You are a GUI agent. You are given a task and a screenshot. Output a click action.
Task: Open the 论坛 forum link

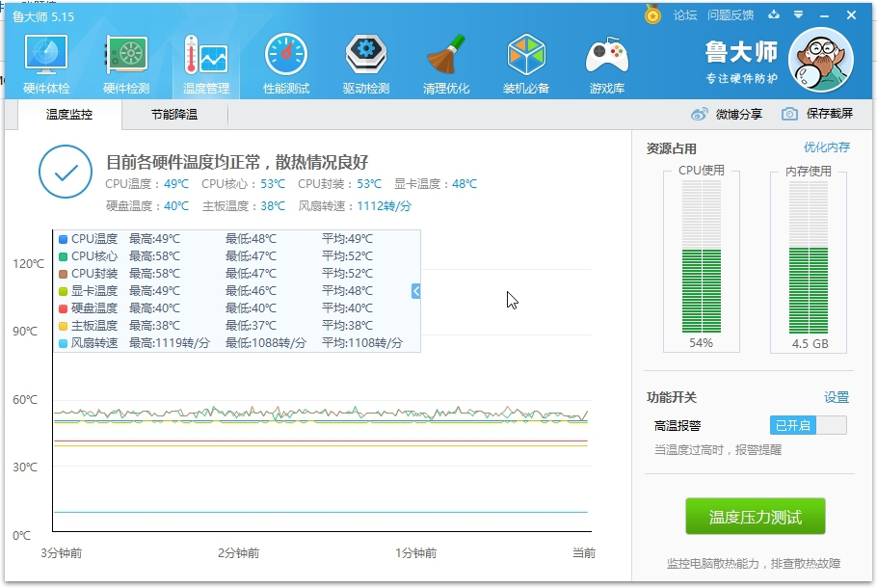click(685, 15)
